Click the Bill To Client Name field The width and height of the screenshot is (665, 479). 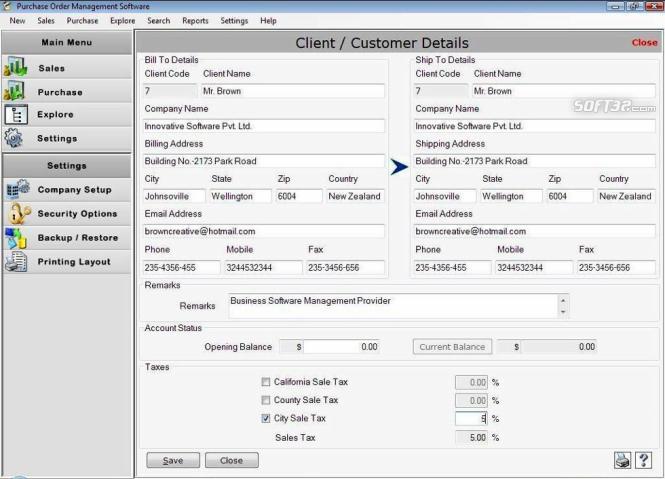(x=293, y=91)
